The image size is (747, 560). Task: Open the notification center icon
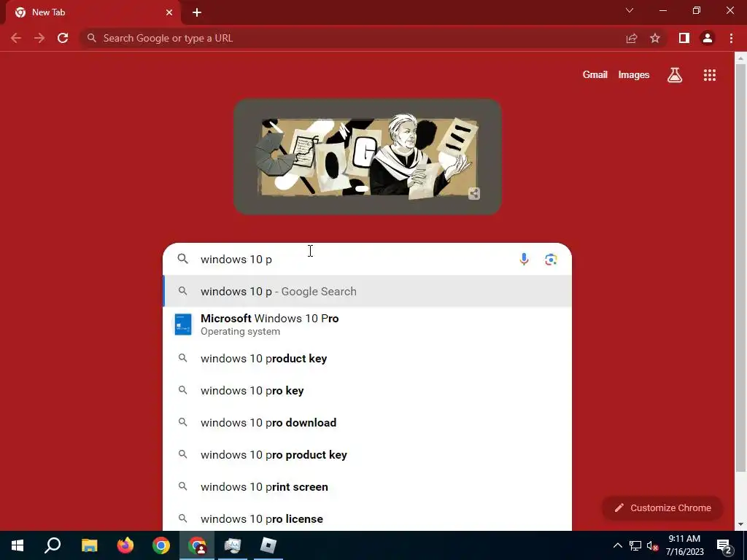(x=724, y=545)
